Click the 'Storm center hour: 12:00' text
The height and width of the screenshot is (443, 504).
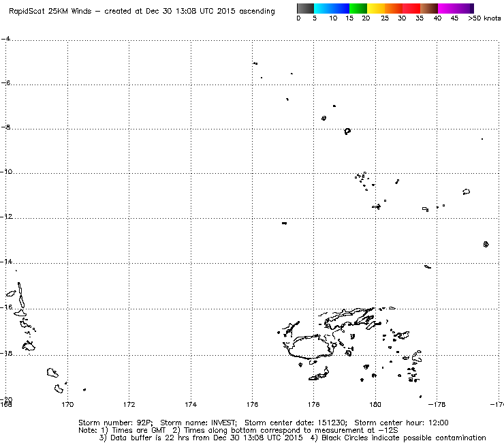401,423
